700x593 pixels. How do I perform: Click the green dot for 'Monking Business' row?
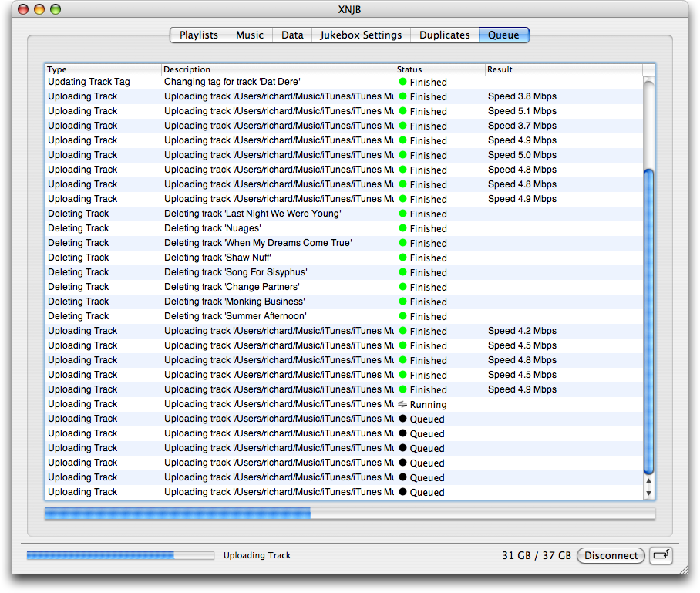pyautogui.click(x=402, y=302)
